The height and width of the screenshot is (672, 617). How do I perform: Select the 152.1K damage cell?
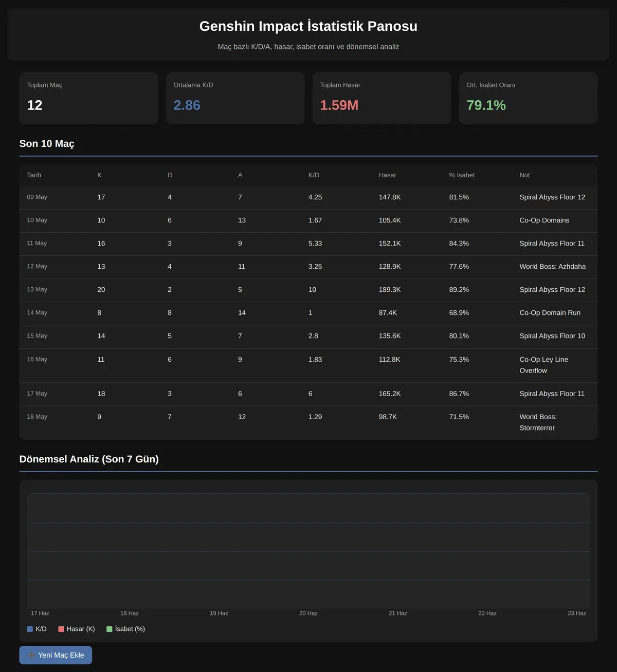tap(390, 244)
